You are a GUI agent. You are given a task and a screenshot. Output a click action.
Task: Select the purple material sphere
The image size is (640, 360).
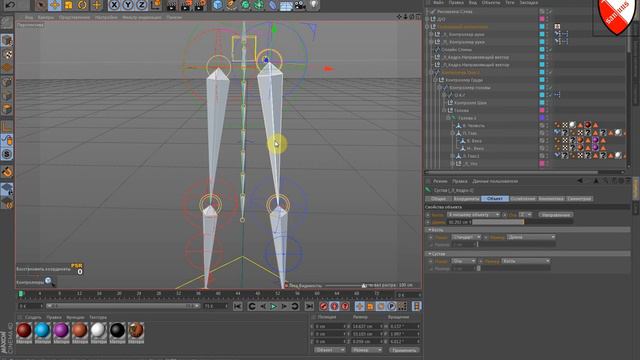pyautogui.click(x=61, y=330)
